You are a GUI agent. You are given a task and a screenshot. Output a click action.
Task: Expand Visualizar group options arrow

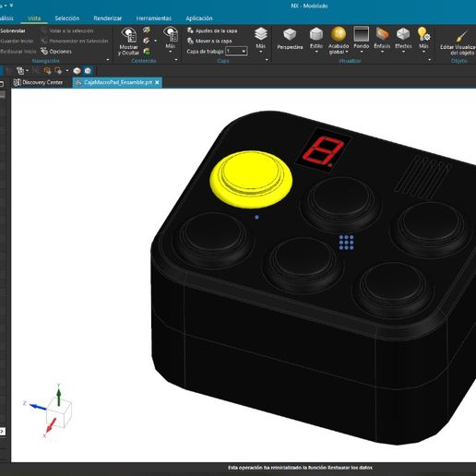click(x=430, y=60)
